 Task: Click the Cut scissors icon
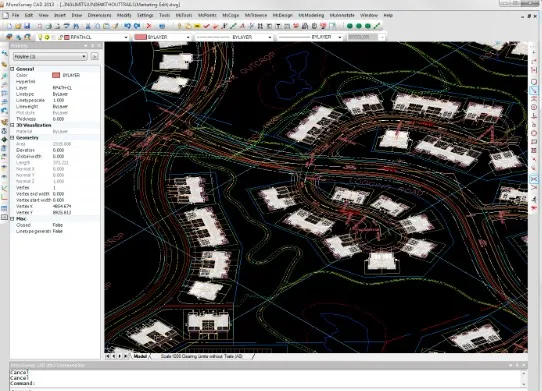tap(88, 26)
